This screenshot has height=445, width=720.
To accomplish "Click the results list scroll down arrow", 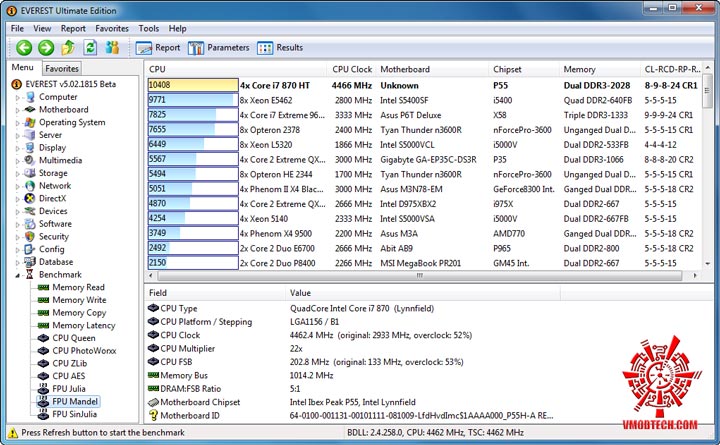I will (707, 264).
